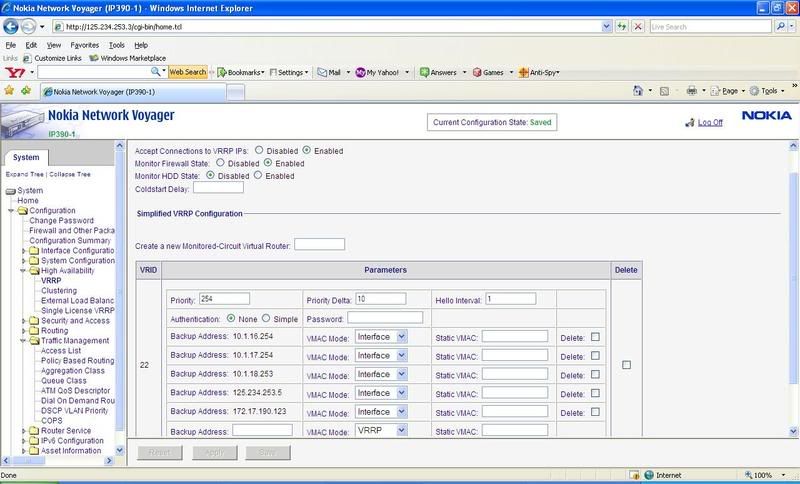
Task: Click the green Refresh page icon
Action: tap(621, 27)
